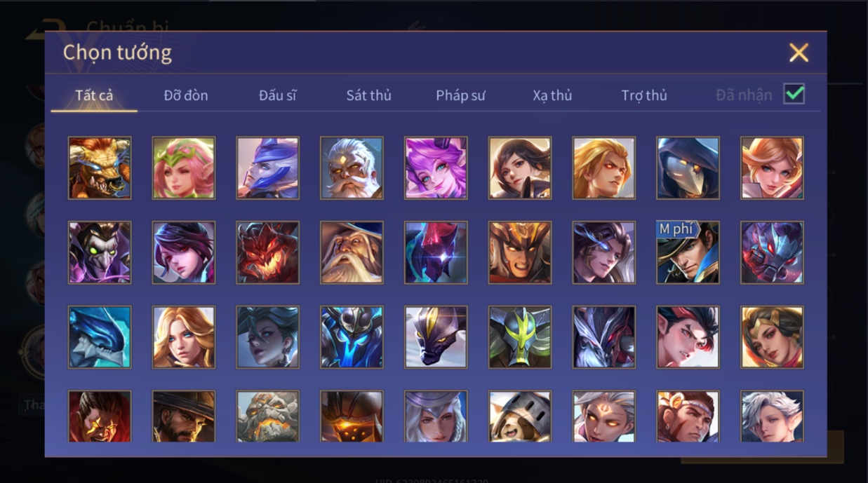Choose the stone golem hero portrait
Image resolution: width=868 pixels, height=483 pixels.
[267, 416]
